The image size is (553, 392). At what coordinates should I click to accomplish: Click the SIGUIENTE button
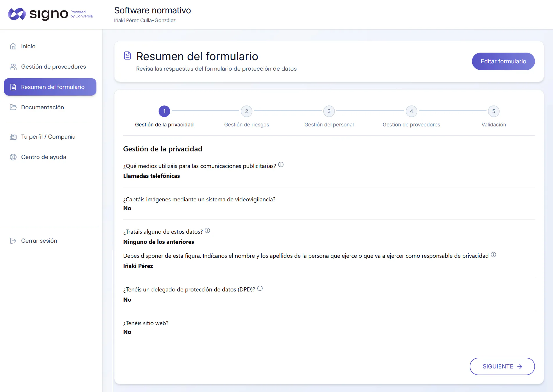click(502, 366)
